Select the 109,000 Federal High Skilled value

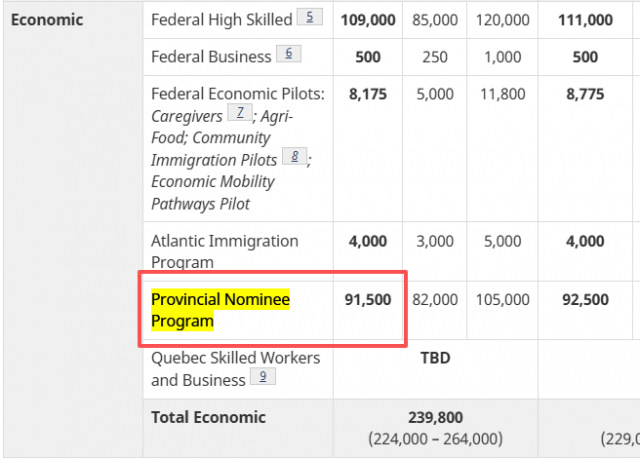pos(367,20)
